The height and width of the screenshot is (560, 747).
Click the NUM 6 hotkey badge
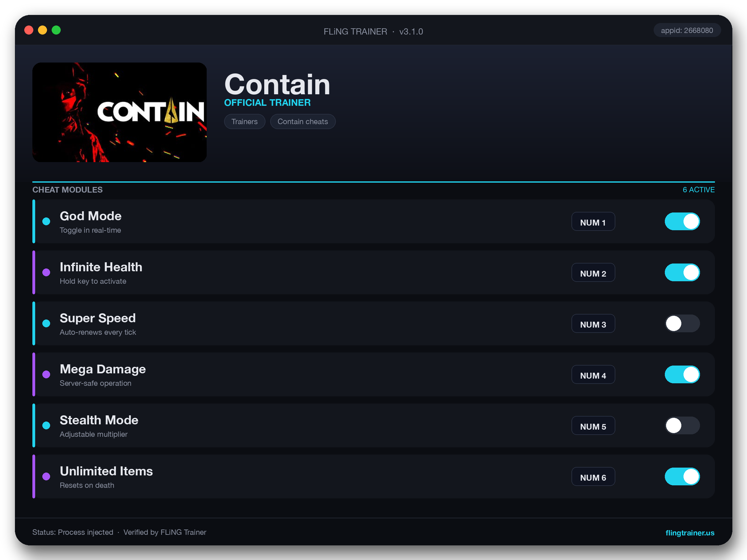point(593,476)
